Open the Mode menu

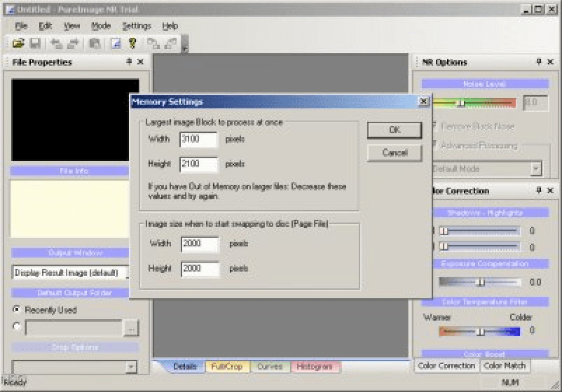(x=101, y=26)
